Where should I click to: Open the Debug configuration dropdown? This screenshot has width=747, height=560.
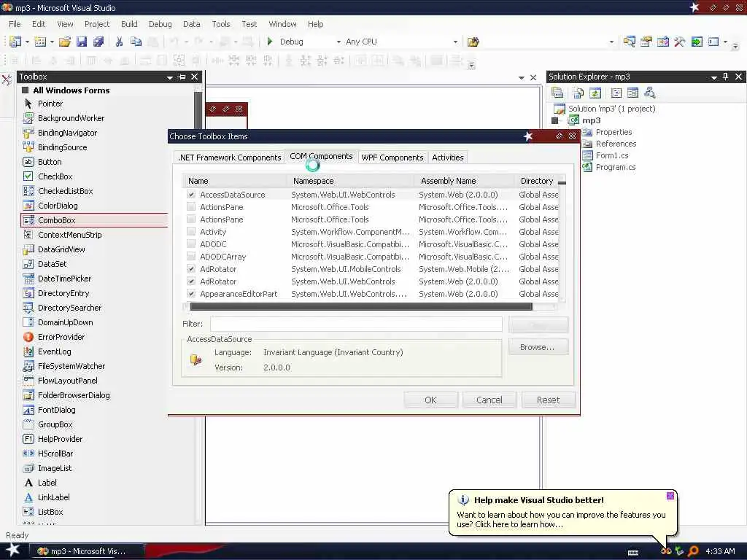[x=338, y=42]
